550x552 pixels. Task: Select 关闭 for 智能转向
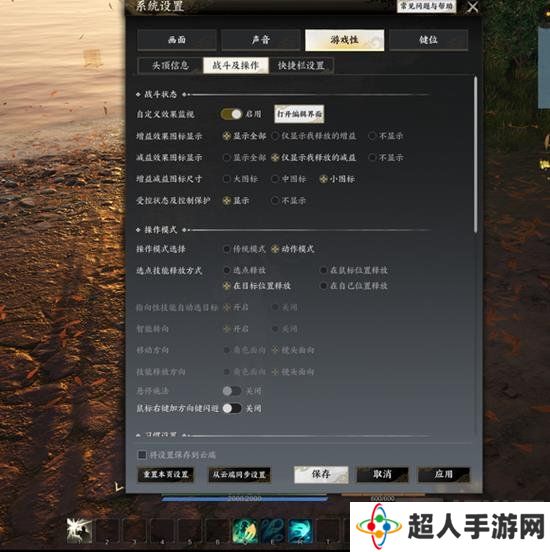pos(285,329)
